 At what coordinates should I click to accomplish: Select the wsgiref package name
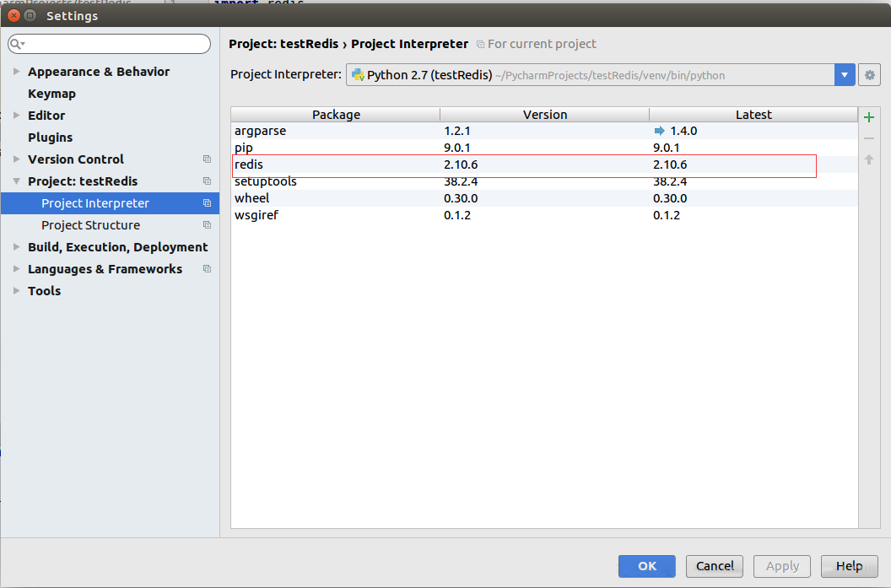click(x=256, y=215)
